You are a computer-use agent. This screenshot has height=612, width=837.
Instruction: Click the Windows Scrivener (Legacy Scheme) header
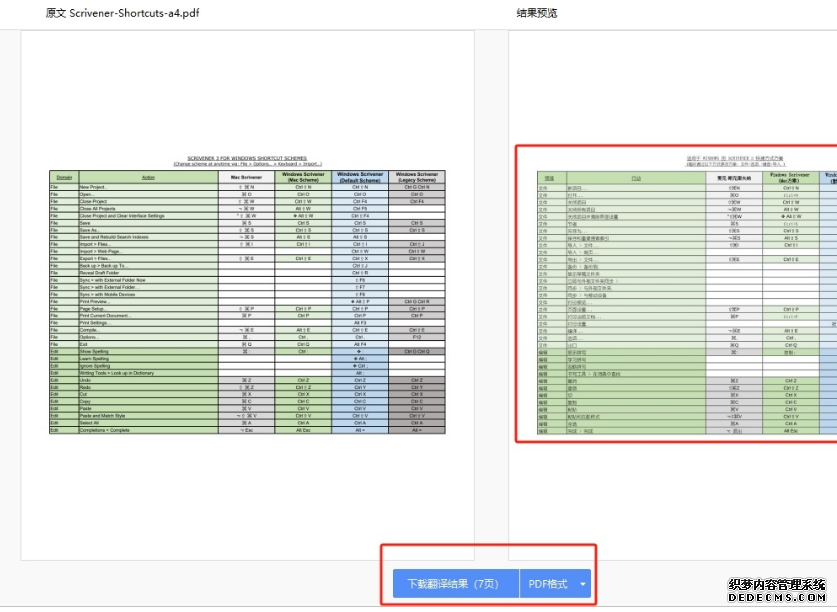[x=417, y=177]
